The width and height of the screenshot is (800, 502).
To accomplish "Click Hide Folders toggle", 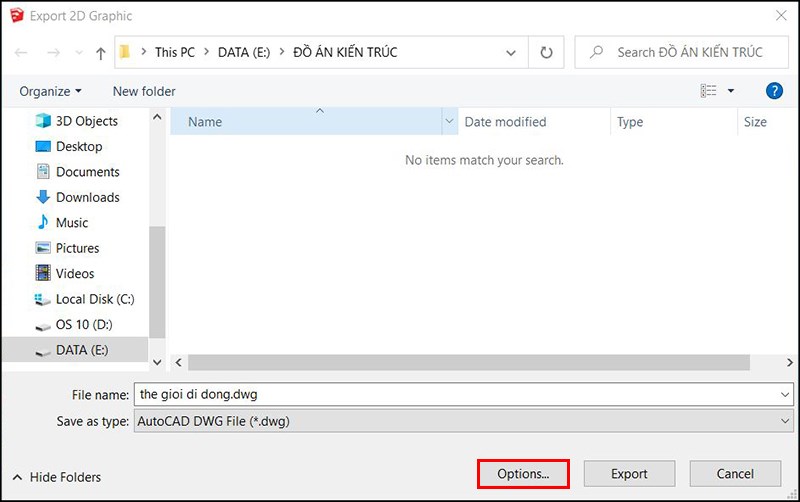I will 57,477.
